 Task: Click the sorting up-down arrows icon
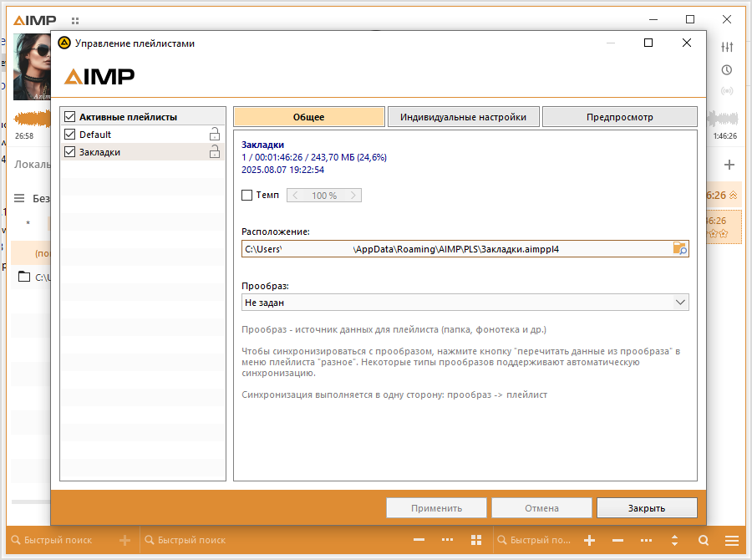pyautogui.click(x=675, y=540)
